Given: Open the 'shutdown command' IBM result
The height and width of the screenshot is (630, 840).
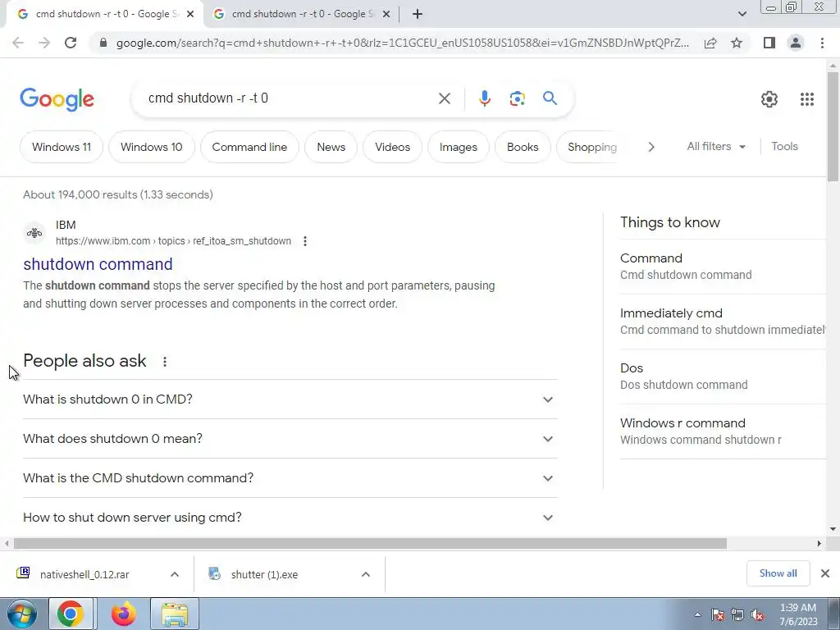Looking at the screenshot, I should coord(98,264).
